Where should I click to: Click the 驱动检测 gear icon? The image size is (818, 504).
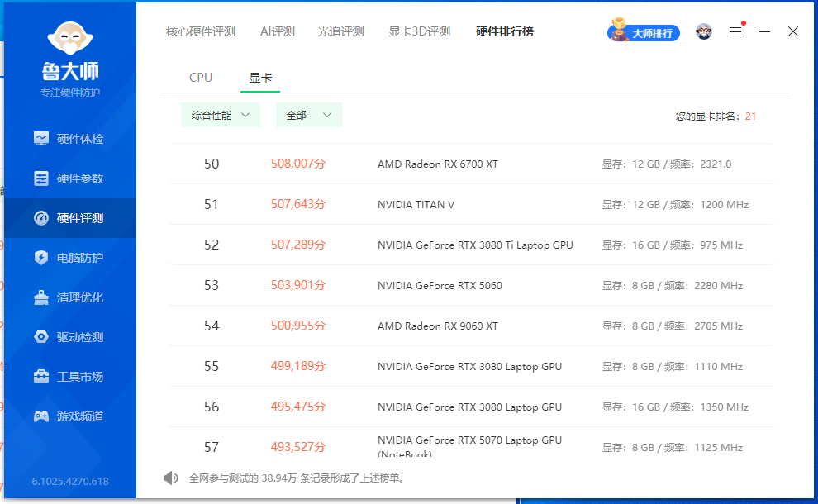click(41, 337)
